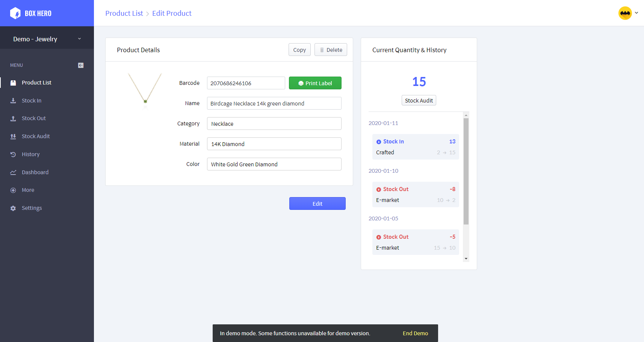
Task: Click End Demo link
Action: pyautogui.click(x=415, y=333)
